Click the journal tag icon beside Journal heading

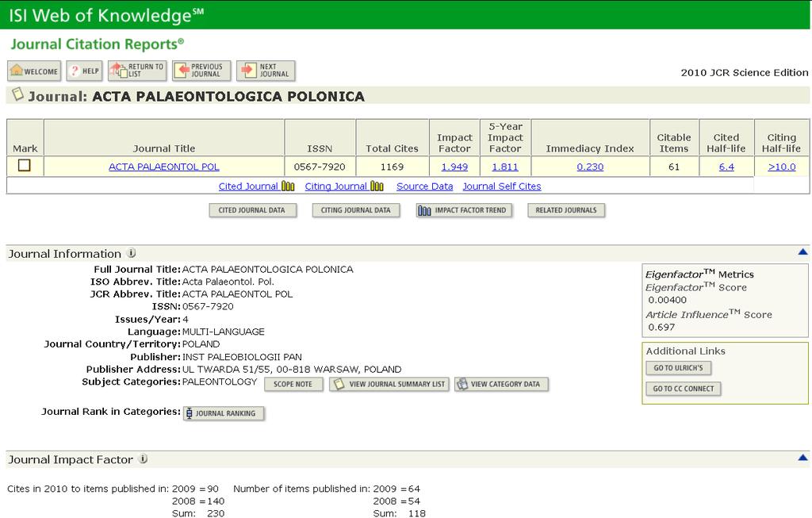pyautogui.click(x=17, y=94)
